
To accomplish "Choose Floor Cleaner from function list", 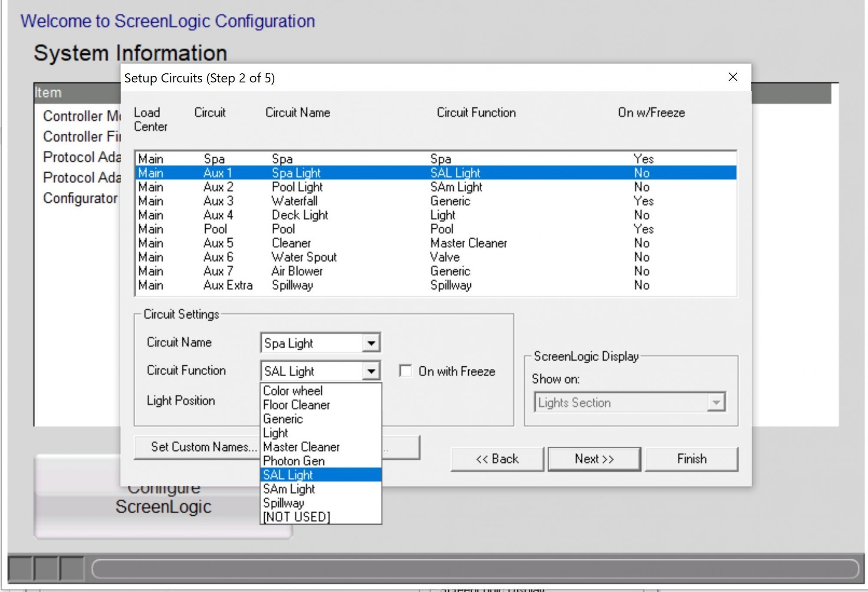I will click(321, 405).
